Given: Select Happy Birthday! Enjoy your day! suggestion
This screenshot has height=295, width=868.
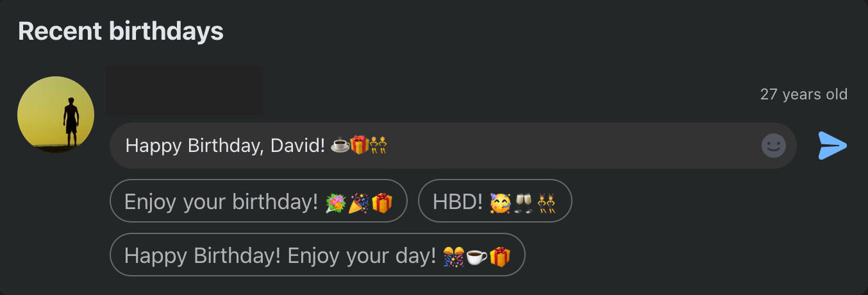Looking at the screenshot, I should (x=317, y=255).
